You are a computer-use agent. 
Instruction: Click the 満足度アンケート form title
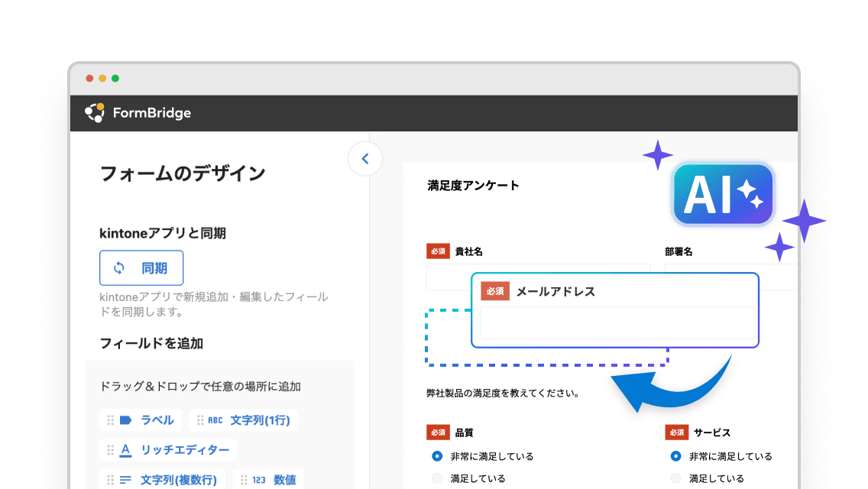[473, 186]
